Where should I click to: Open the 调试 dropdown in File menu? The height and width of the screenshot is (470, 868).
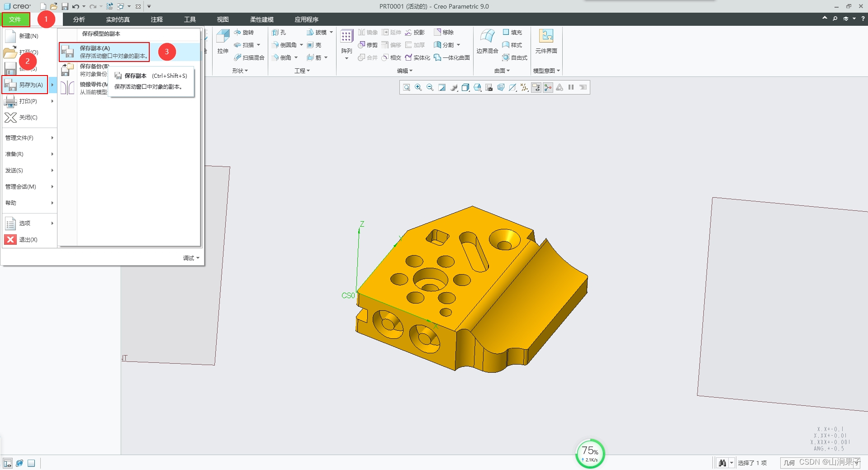point(191,258)
